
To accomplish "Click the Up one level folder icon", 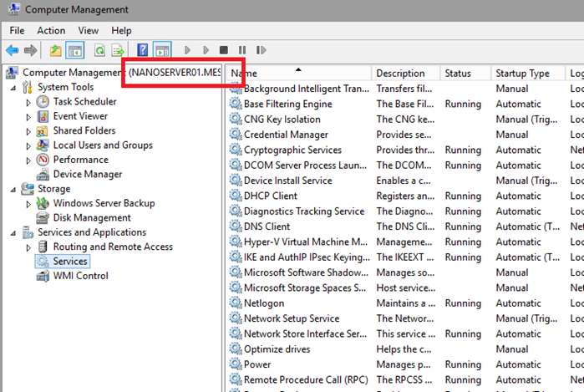I will [x=56, y=50].
